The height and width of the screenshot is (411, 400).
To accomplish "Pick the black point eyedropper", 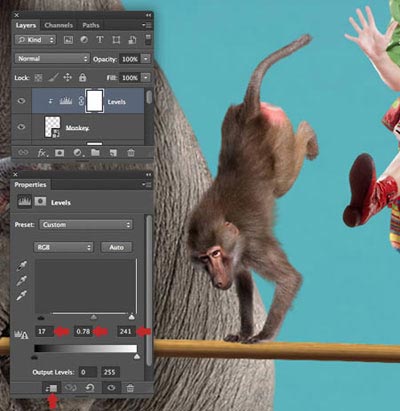I will (22, 266).
